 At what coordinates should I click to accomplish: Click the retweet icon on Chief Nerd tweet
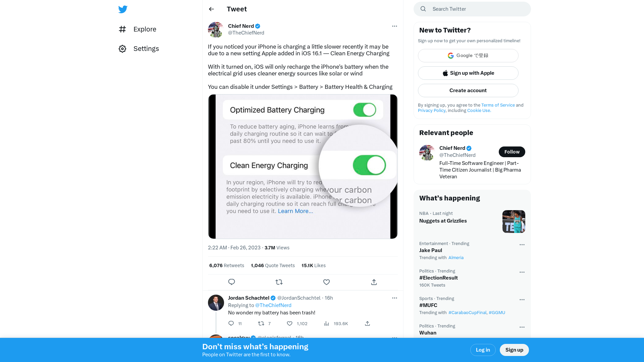(x=279, y=282)
